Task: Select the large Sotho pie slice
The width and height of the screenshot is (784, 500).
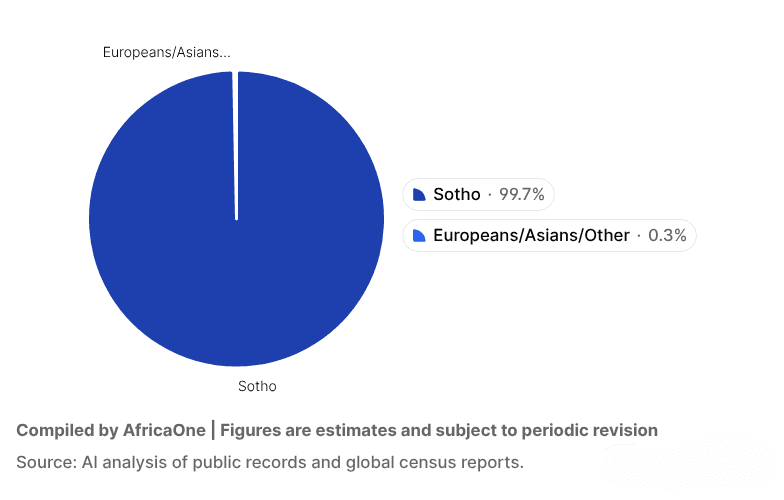Action: pos(236,260)
